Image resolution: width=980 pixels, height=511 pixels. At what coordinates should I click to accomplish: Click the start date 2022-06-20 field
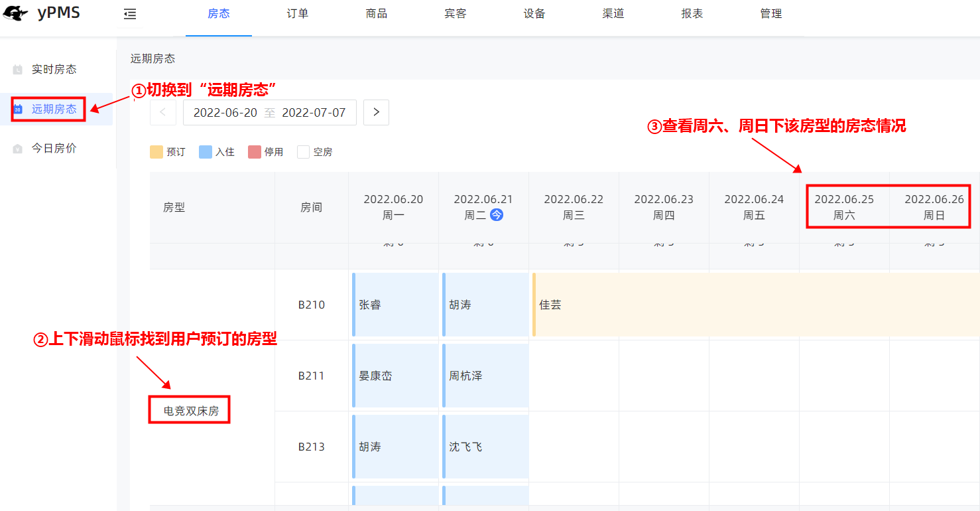(225, 113)
